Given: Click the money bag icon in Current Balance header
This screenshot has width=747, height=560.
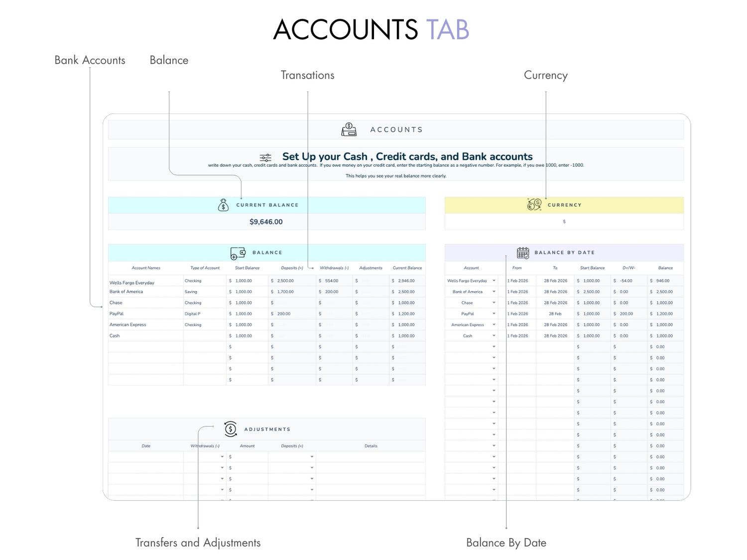Looking at the screenshot, I should click(223, 205).
